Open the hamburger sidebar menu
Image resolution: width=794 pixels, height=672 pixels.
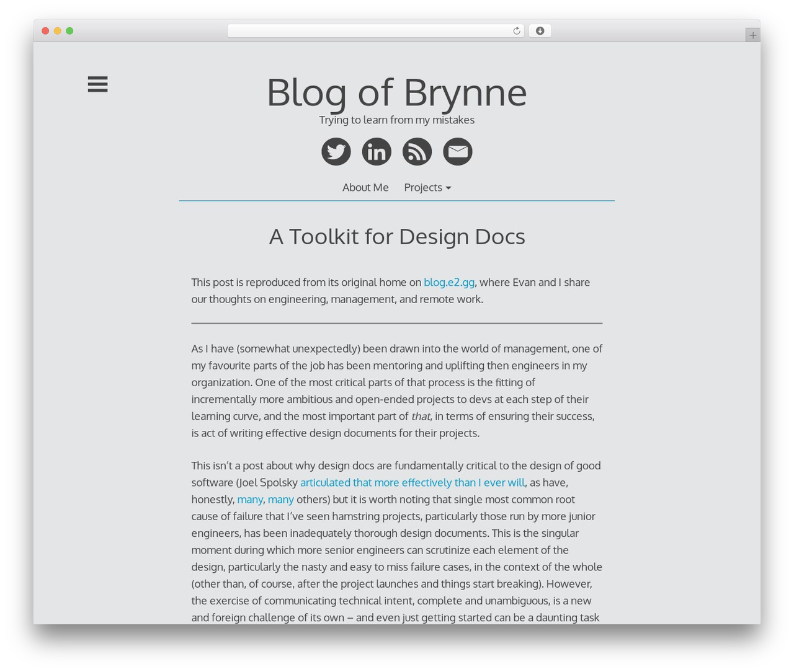coord(97,84)
